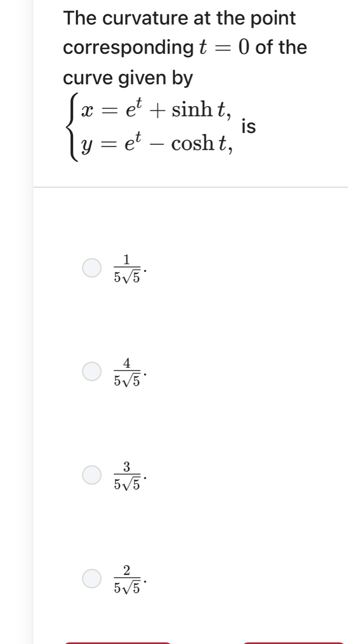Choose the 4/(5√5) answer radio button
Viewport: 348px width, 644px height.
[x=92, y=372]
